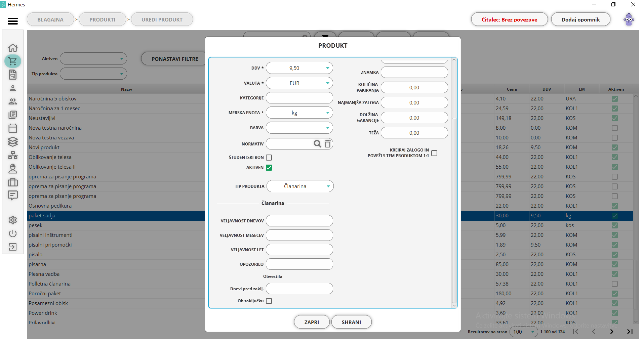Toggle Aktiven checkbox in Novi produkt row
Image resolution: width=644 pixels, height=345 pixels.
(615, 147)
